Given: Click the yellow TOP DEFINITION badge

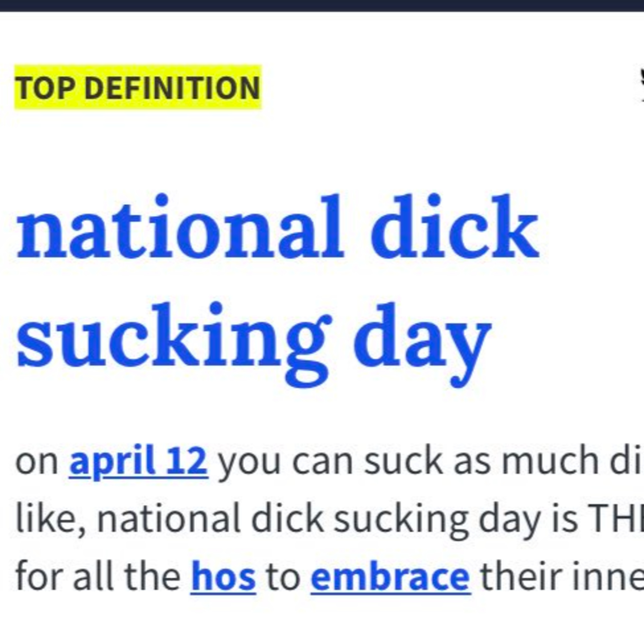Looking at the screenshot, I should click(138, 87).
